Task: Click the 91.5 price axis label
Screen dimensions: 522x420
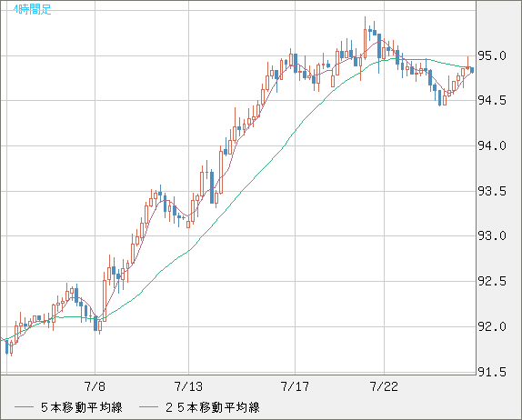Action: [492, 372]
